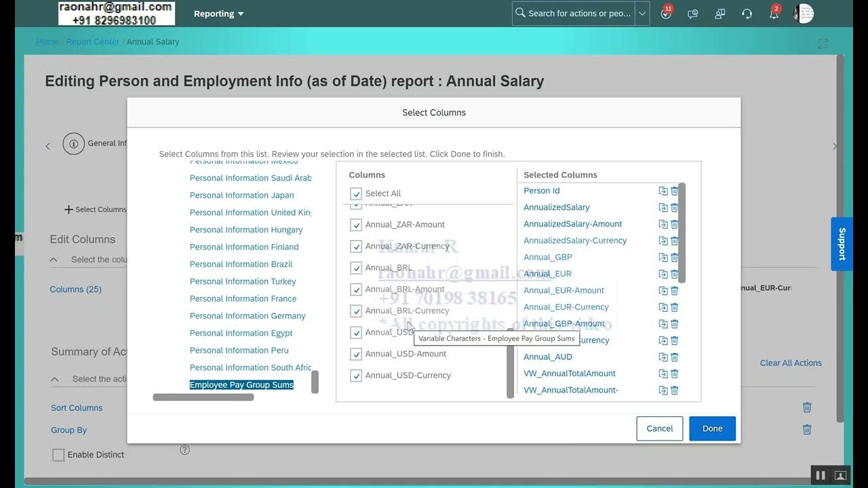This screenshot has height=488, width=868.
Task: Click move icon for Annual_AUD row
Action: (663, 357)
